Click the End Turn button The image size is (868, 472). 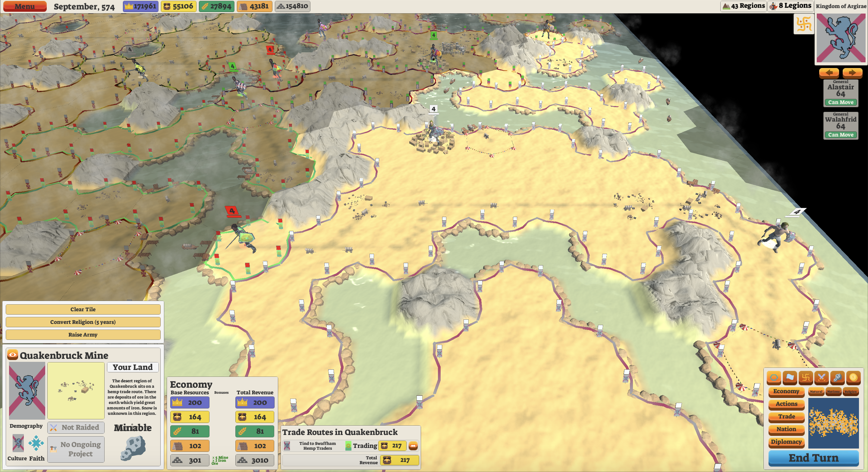coord(813,458)
